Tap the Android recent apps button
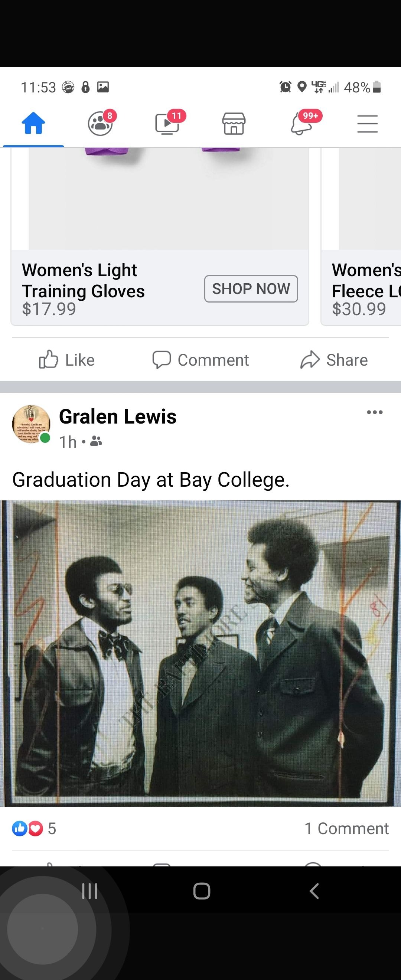The image size is (401, 980). click(x=90, y=891)
